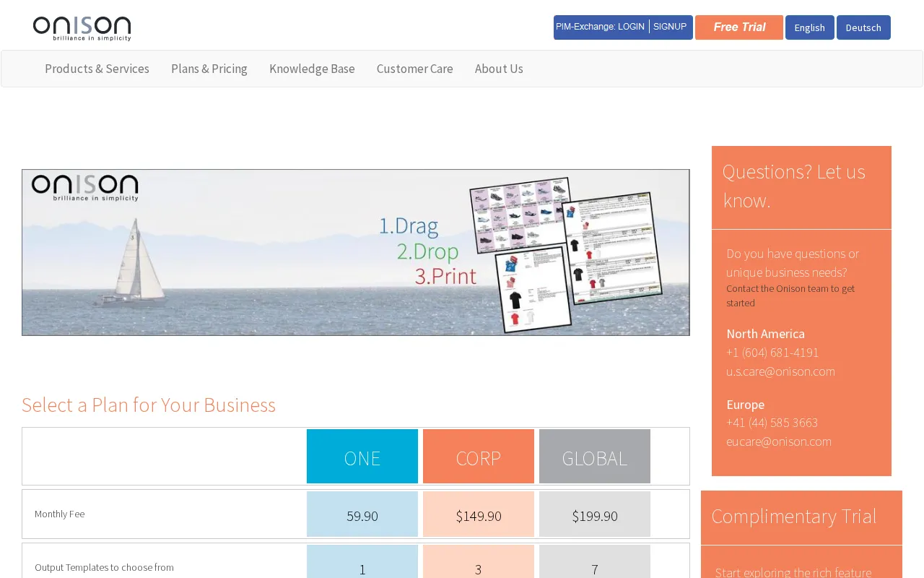Click the Onison logo in the header

pos(82,28)
